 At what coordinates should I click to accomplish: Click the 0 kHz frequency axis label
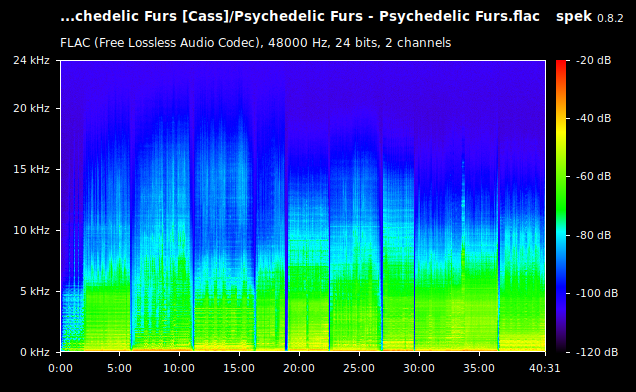pyautogui.click(x=35, y=352)
